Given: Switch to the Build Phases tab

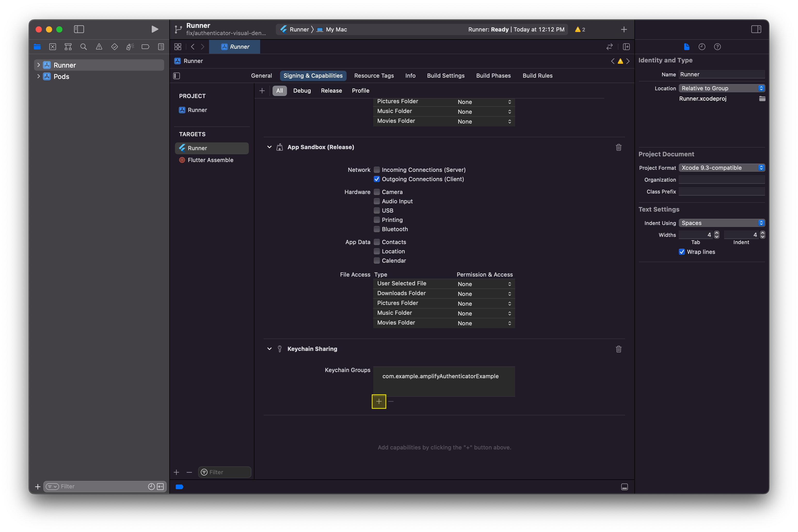Looking at the screenshot, I should (493, 76).
